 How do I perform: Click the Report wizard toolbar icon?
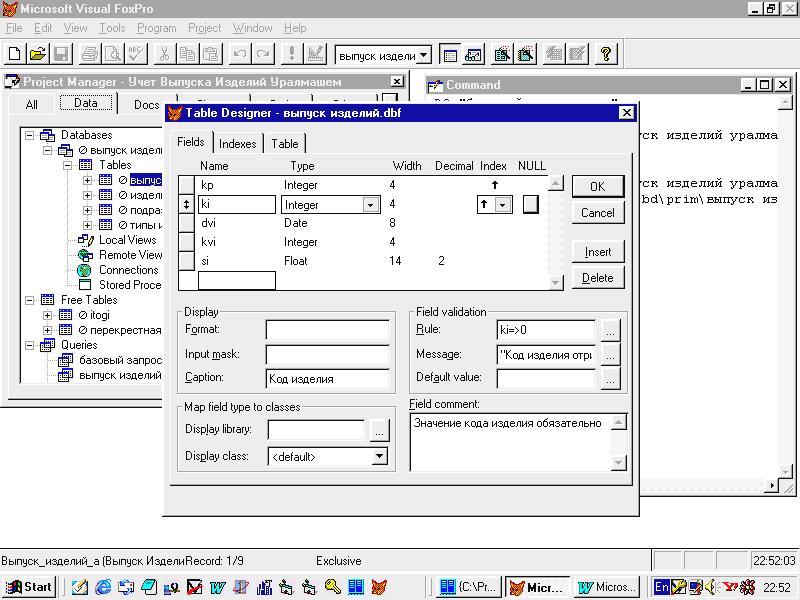(x=526, y=54)
